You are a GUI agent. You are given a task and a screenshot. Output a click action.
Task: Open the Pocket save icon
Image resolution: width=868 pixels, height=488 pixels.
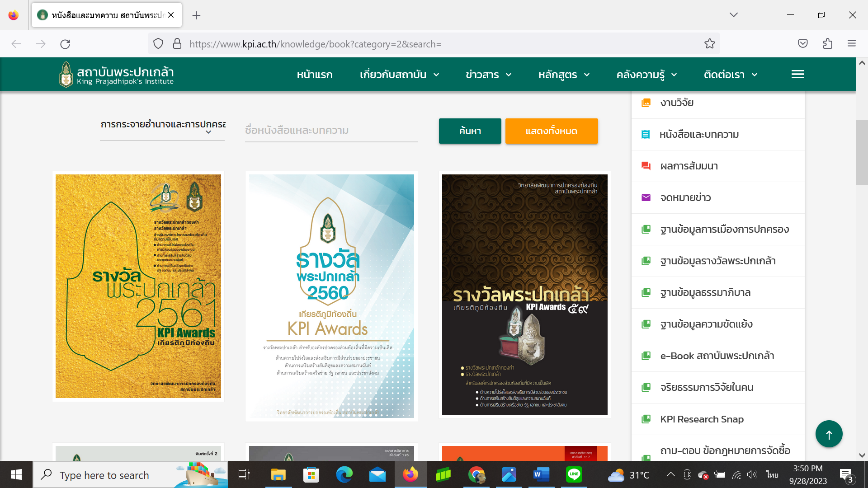(803, 44)
